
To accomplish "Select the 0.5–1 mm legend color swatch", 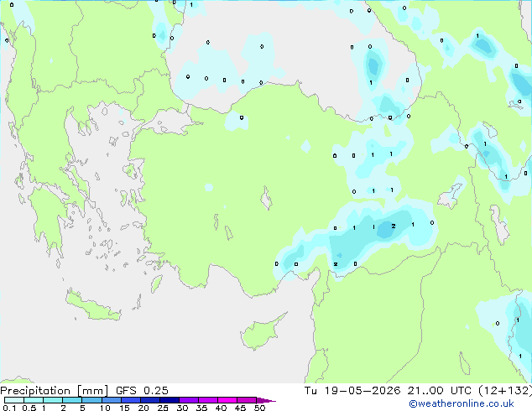I will point(34,400).
